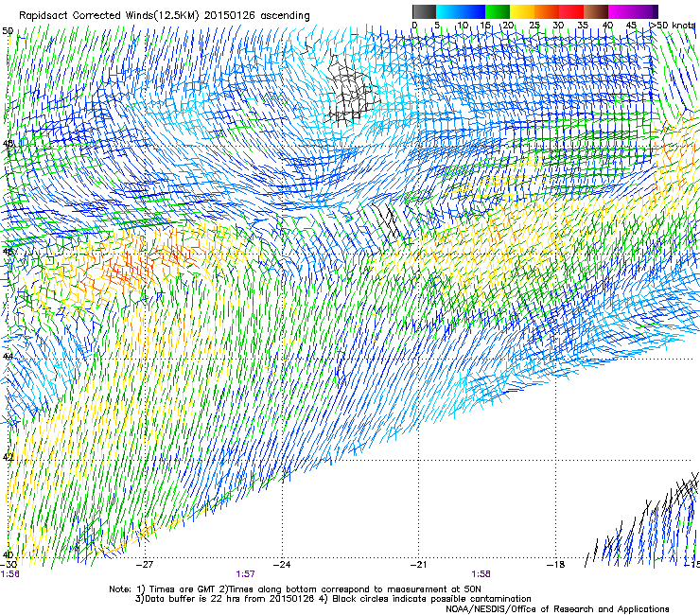700x615 pixels.
Task: Click the '50' latitude axis label
Action: 8,31
